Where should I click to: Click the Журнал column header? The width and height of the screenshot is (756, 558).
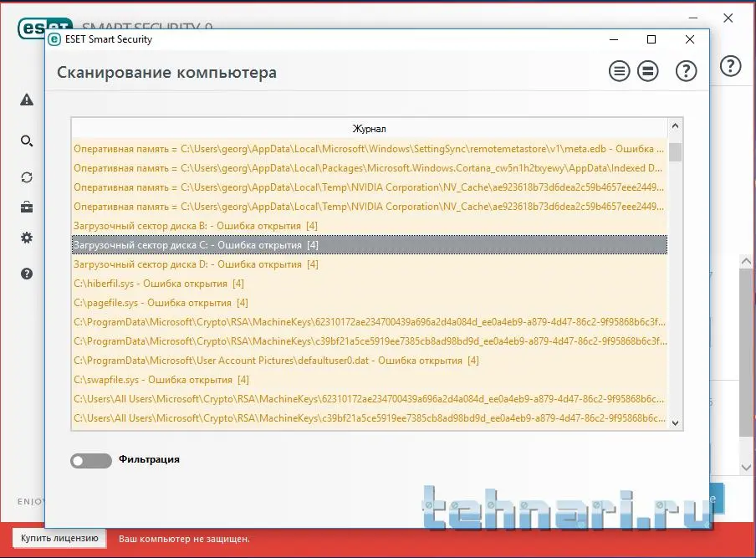pos(370,129)
